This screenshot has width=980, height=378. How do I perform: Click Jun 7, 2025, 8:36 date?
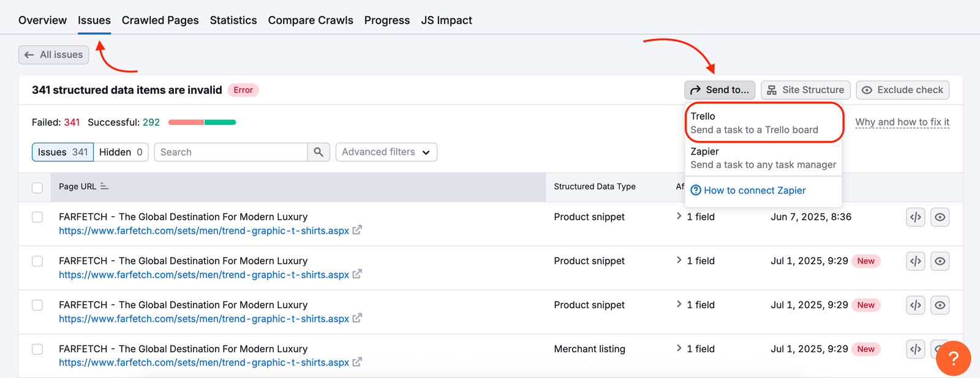[811, 217]
